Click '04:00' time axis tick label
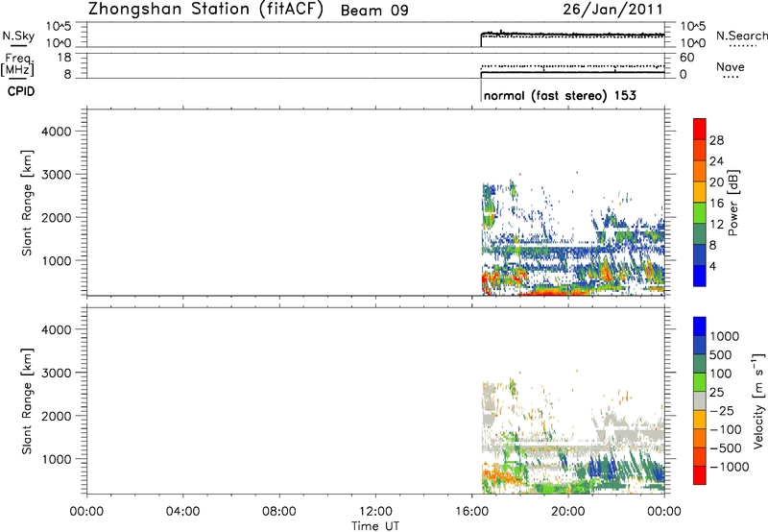The height and width of the screenshot is (532, 768). click(183, 512)
